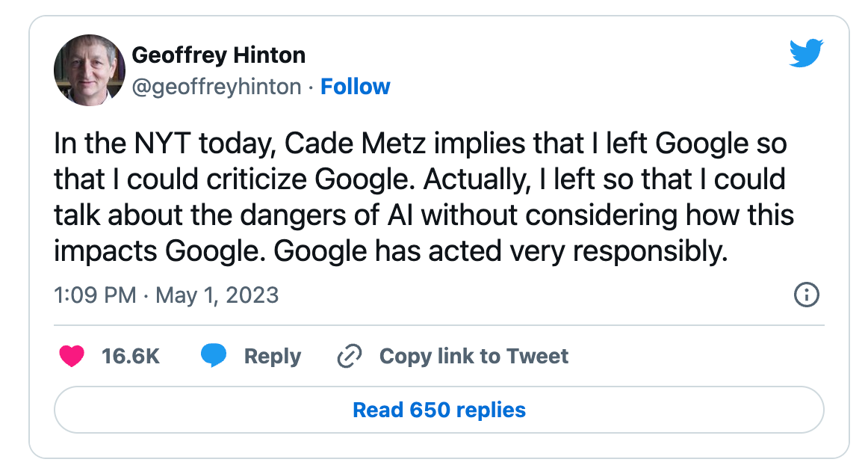This screenshot has width=868, height=474.
Task: Click the name Geoffrey Hinton
Action: tap(218, 55)
